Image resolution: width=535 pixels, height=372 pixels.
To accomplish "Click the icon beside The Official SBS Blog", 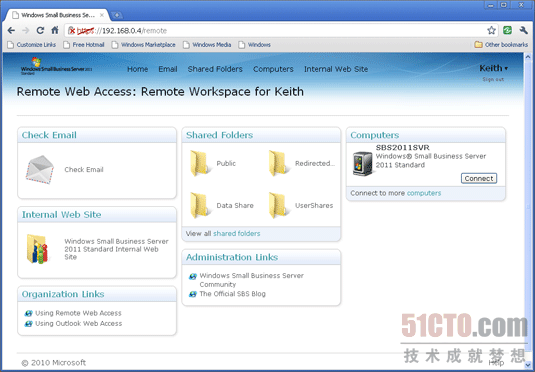I will tap(193, 294).
